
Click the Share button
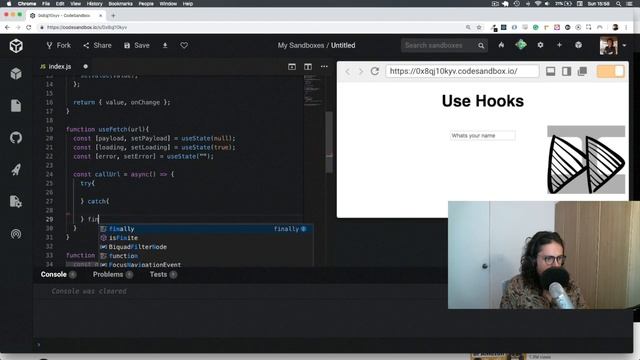point(97,45)
